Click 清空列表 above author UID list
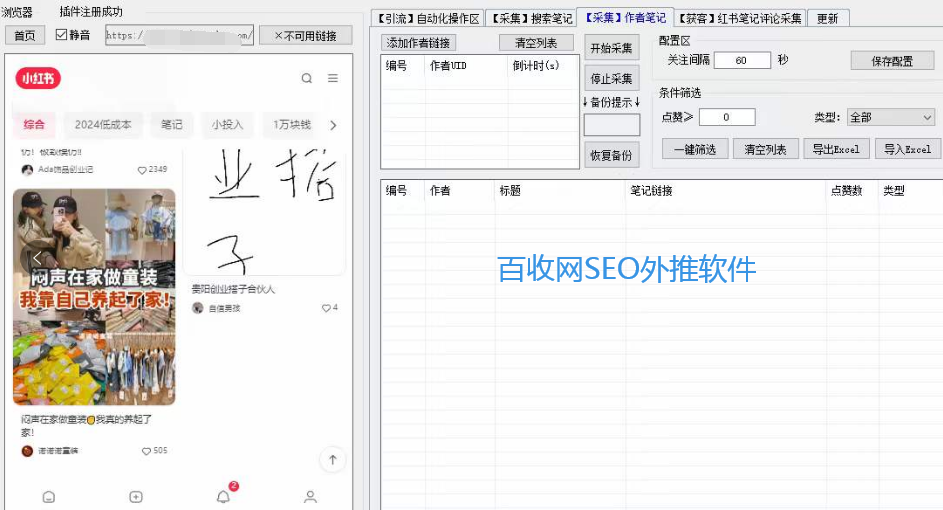 (536, 43)
